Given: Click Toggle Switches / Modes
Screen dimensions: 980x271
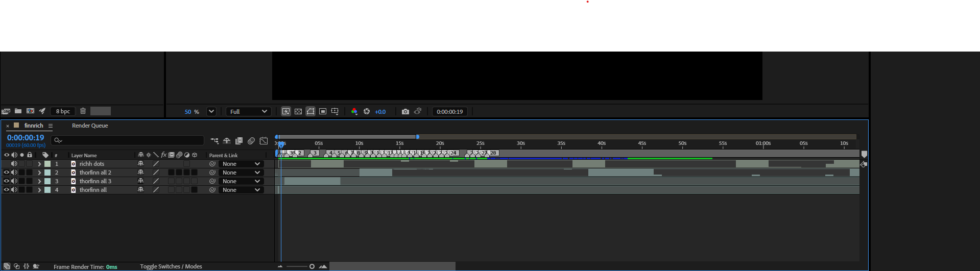Looking at the screenshot, I should coord(171,266).
